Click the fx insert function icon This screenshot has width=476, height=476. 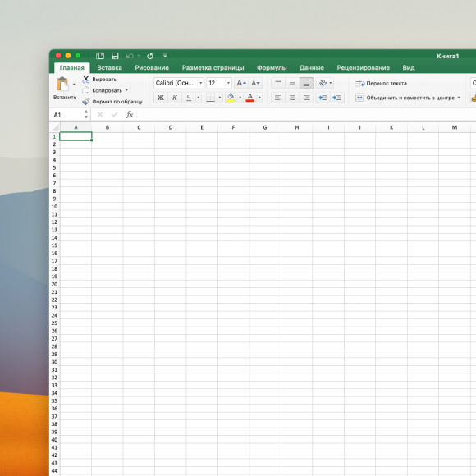point(130,114)
